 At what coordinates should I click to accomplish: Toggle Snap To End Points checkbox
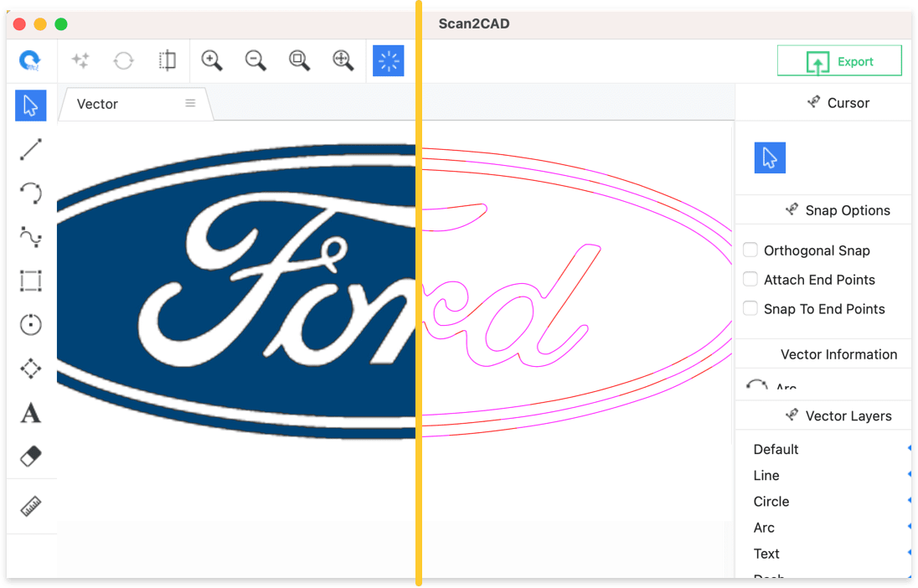[x=750, y=309]
